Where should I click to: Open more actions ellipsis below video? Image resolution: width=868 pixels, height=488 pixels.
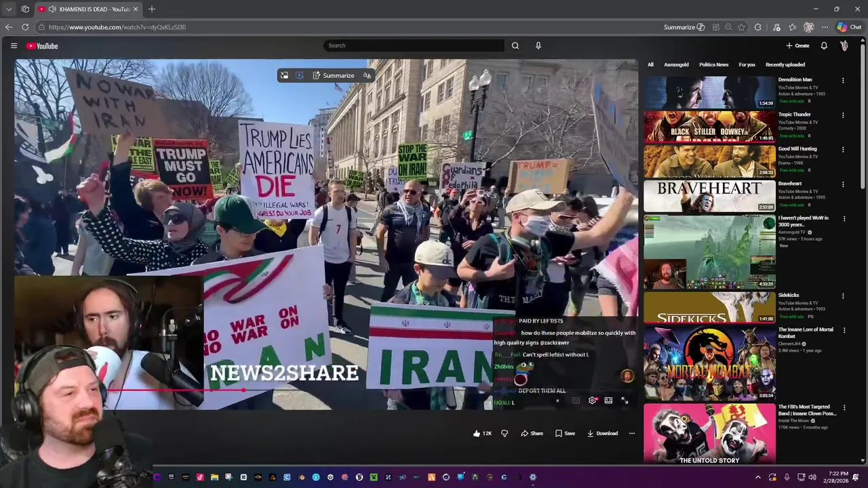(x=631, y=433)
